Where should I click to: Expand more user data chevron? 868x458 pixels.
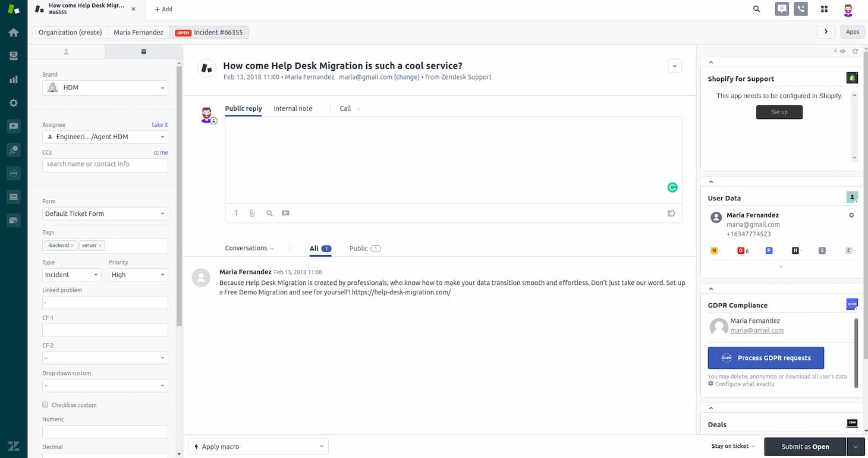[781, 266]
